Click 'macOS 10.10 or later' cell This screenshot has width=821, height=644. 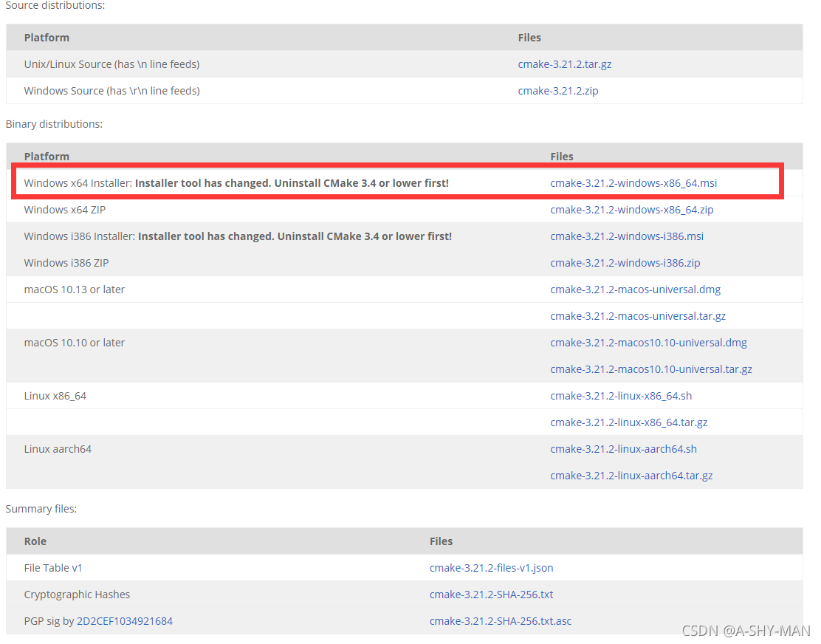75,343
